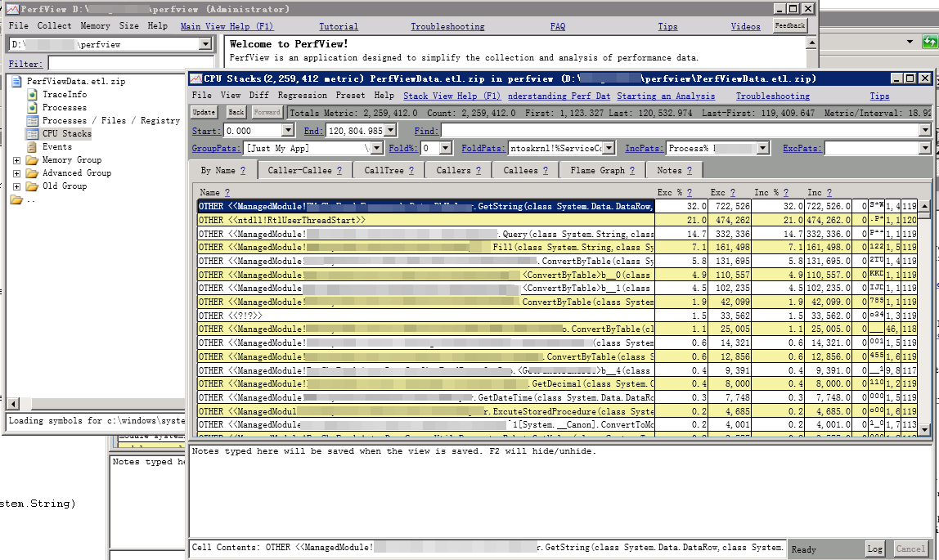
Task: Click in the Filter text box
Action: pyautogui.click(x=131, y=64)
